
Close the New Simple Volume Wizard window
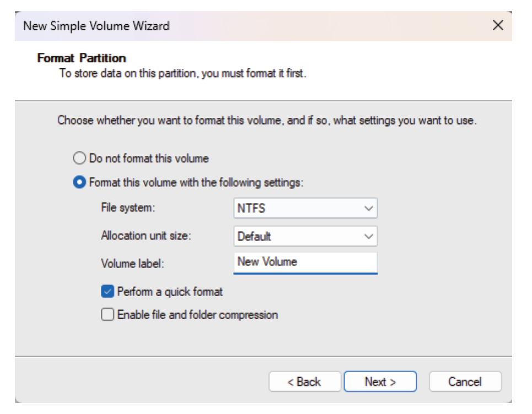pos(497,25)
